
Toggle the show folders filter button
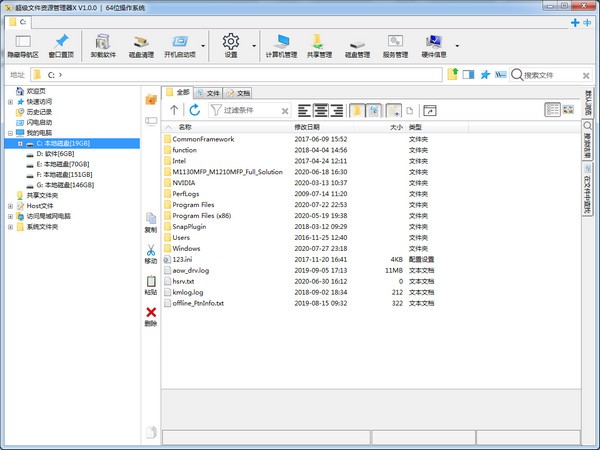click(359, 110)
